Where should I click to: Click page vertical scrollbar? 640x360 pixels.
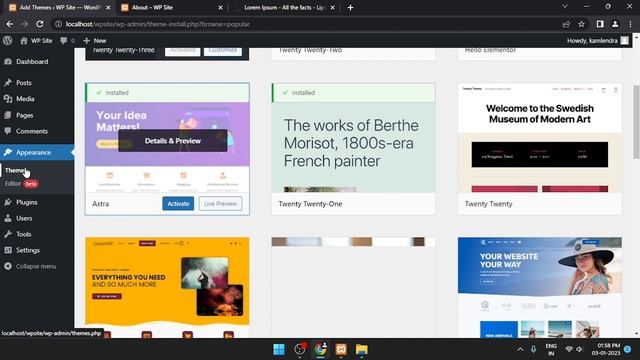pos(636,122)
